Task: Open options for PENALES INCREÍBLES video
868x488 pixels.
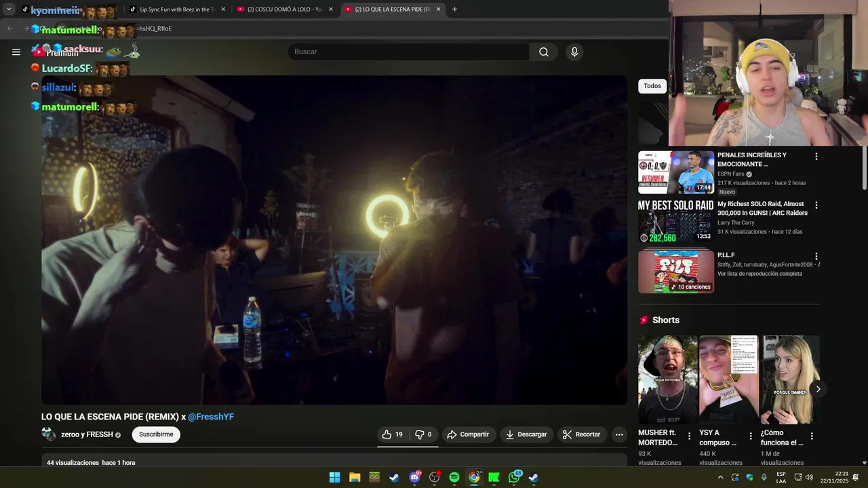Action: [816, 157]
